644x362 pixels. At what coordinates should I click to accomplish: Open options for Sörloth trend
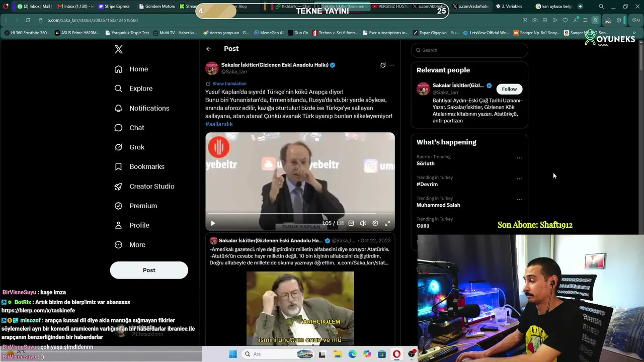tap(519, 158)
